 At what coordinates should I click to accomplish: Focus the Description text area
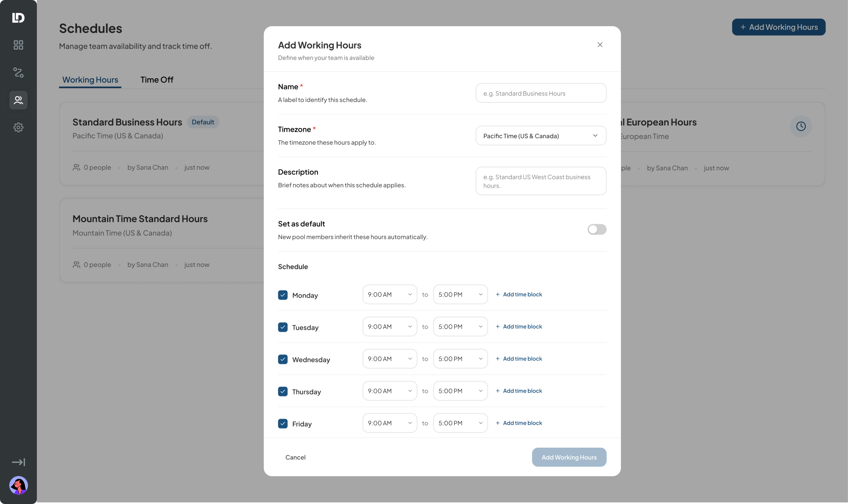541,181
